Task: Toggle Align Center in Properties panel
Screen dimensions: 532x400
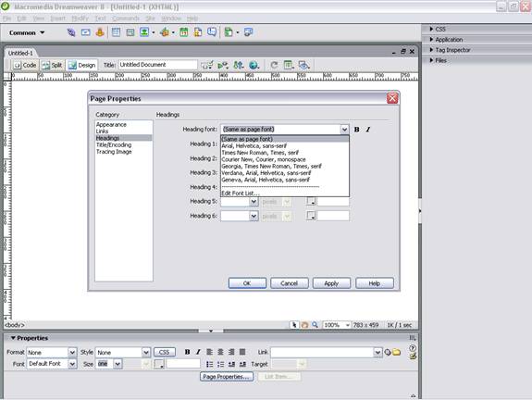Action: point(220,352)
